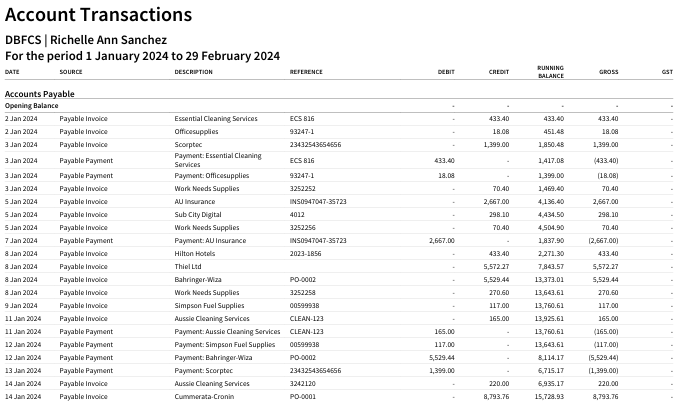Image resolution: width=684 pixels, height=406 pixels.
Task: Click the GST column header
Action: point(667,72)
